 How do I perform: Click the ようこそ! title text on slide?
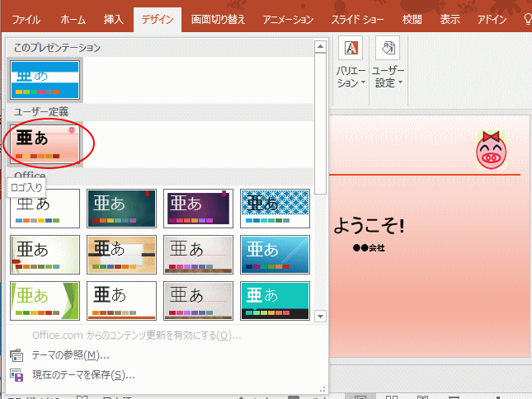pos(370,226)
